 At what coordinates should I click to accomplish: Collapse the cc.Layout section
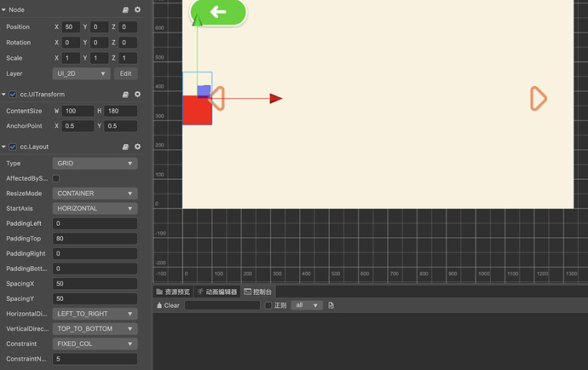[x=3, y=147]
